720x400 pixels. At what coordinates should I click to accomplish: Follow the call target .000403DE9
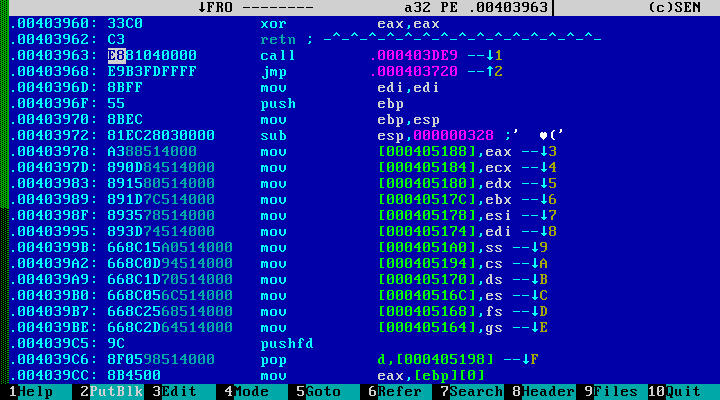point(415,55)
